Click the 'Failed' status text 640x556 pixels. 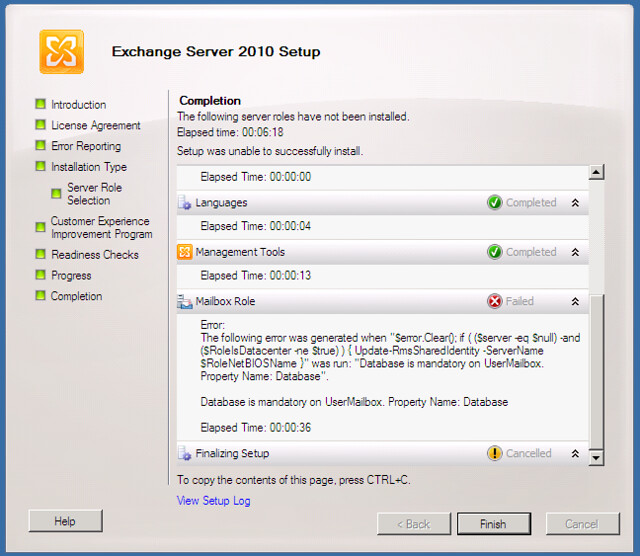coord(520,301)
